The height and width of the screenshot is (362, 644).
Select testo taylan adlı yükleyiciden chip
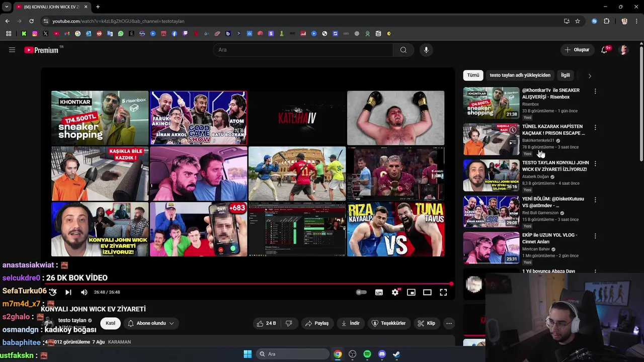(520, 75)
